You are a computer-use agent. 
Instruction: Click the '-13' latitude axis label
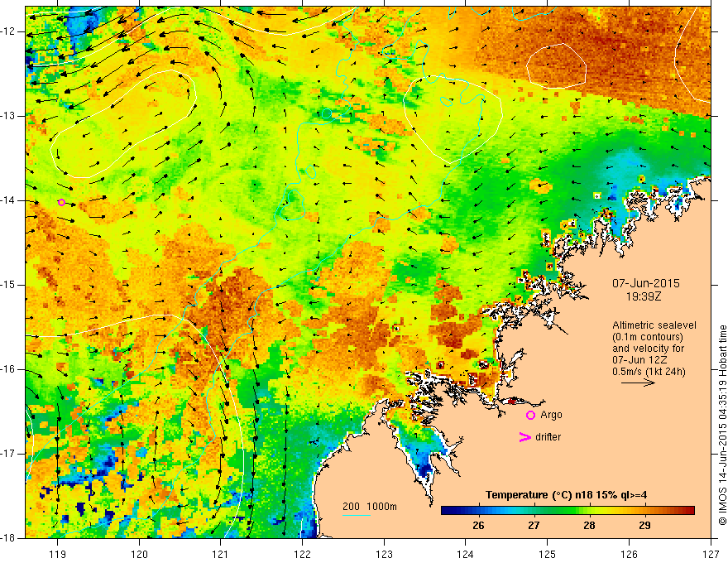pyautogui.click(x=8, y=116)
